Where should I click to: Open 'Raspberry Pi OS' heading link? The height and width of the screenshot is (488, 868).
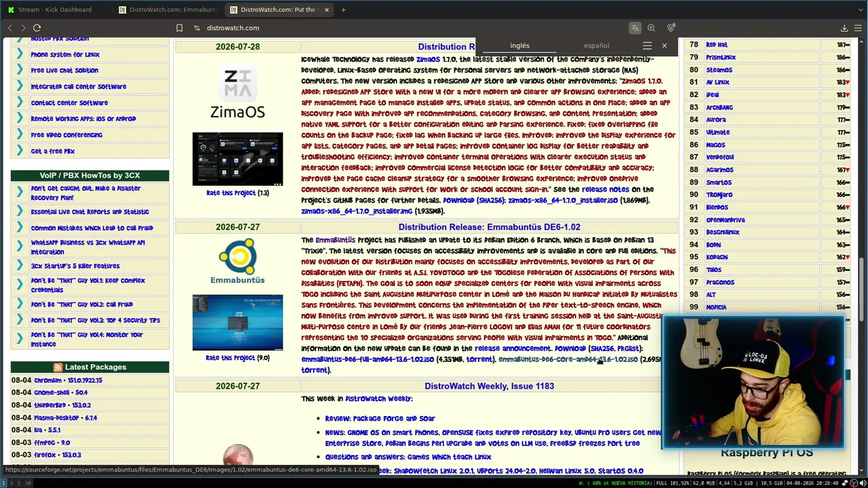(x=766, y=453)
